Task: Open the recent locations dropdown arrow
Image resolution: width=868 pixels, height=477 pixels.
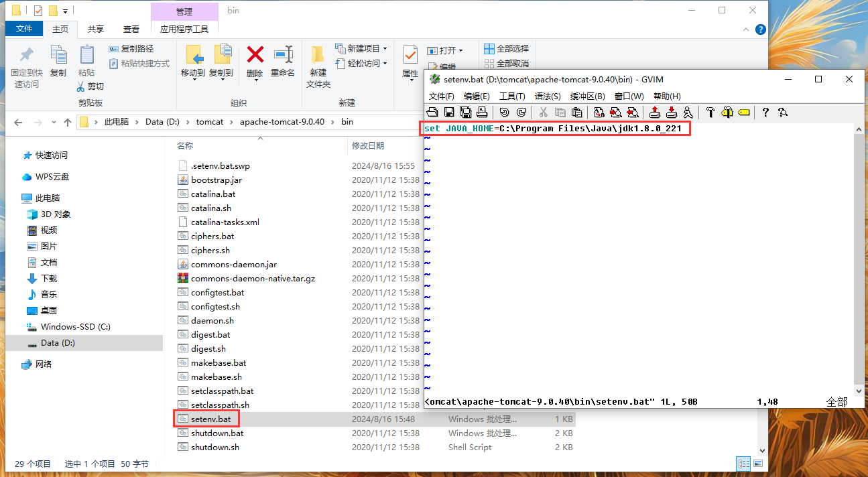Action: (52, 123)
